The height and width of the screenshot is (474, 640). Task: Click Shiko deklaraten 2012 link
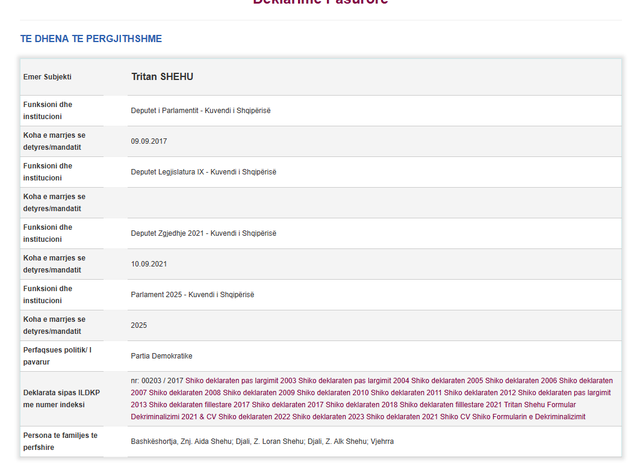tap(480, 393)
